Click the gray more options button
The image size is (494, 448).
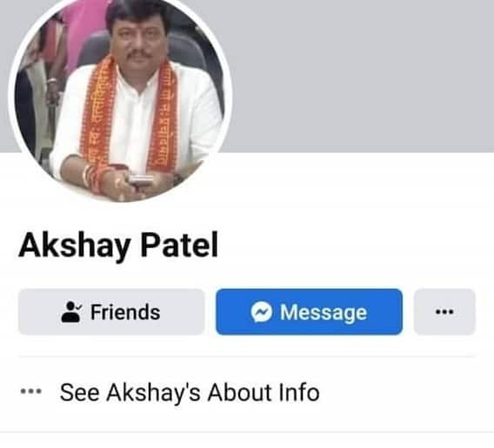[x=444, y=312]
